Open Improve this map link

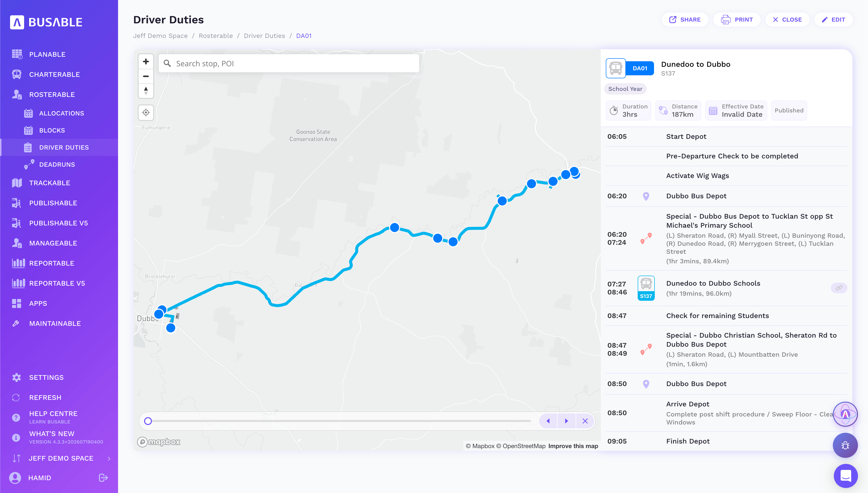click(x=573, y=446)
